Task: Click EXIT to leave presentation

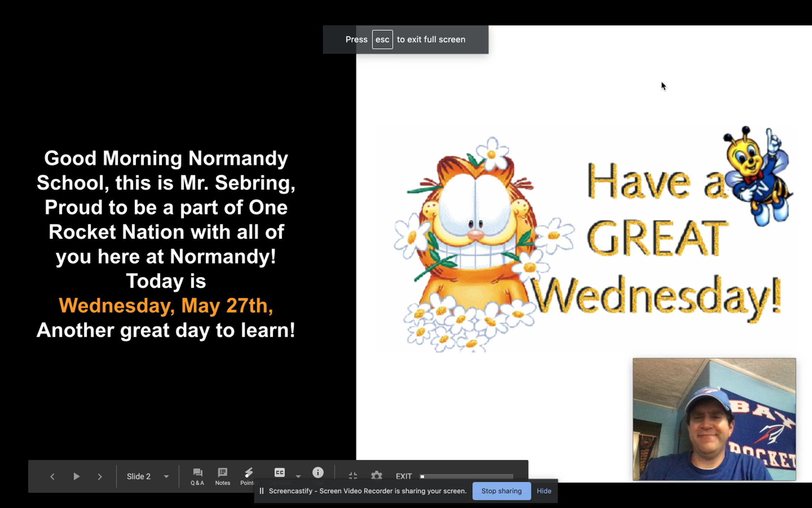Action: pos(404,476)
